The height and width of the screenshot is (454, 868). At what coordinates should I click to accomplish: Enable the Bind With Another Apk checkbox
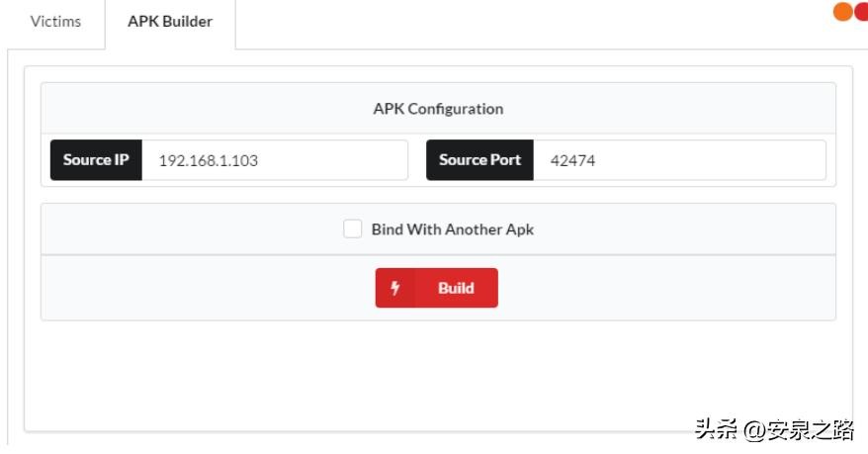[x=353, y=229]
